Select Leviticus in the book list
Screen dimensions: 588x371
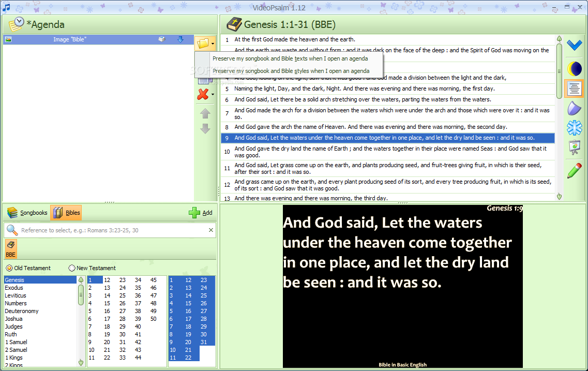point(40,295)
